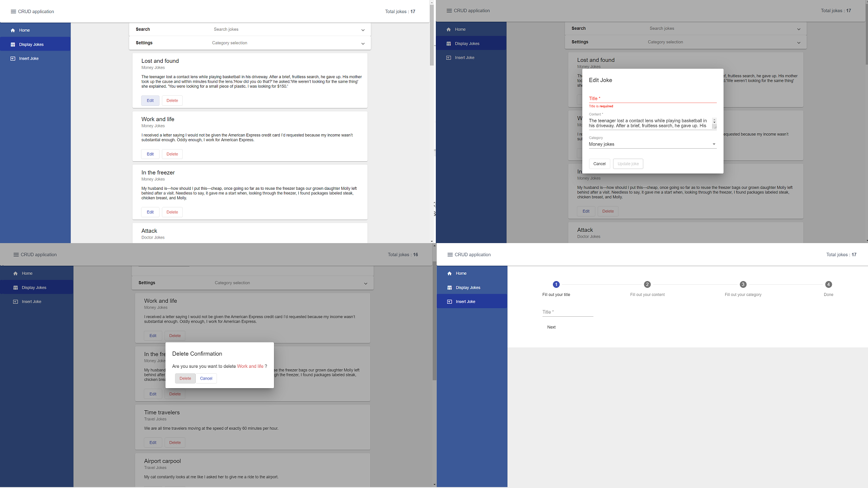Viewport: 868px width, 488px height.
Task: Open hamburger menu beside 'Total jokes : 16' header
Action: (x=16, y=255)
